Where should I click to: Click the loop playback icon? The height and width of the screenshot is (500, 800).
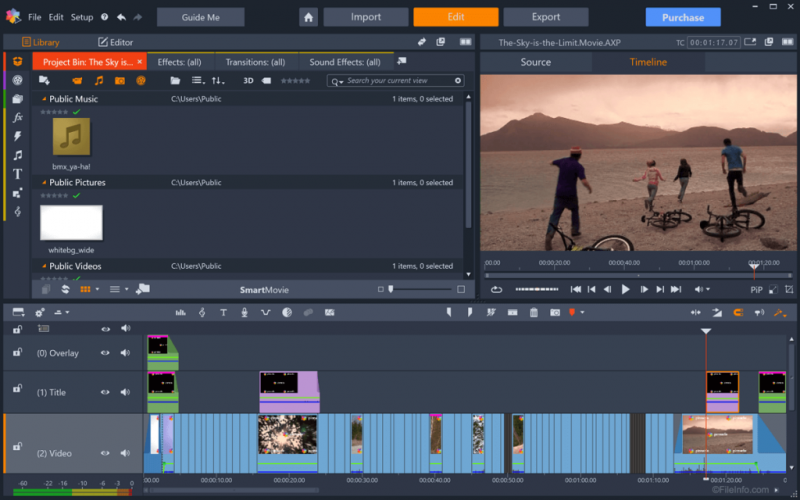click(495, 289)
